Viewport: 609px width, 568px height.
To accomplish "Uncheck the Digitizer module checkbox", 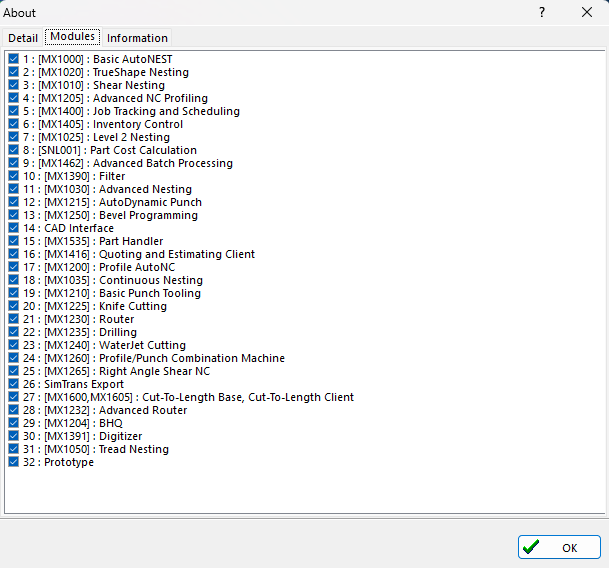I will coord(13,436).
